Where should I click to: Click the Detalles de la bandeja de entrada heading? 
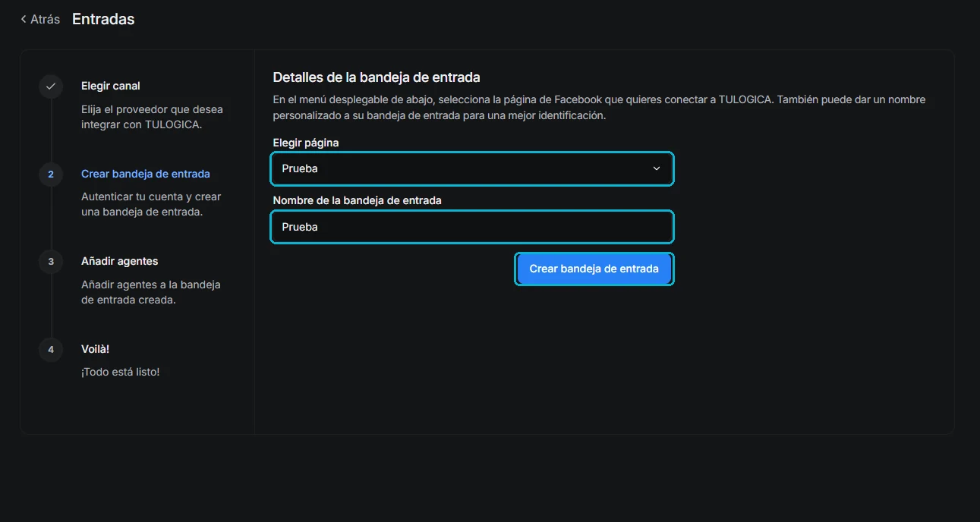(x=377, y=77)
